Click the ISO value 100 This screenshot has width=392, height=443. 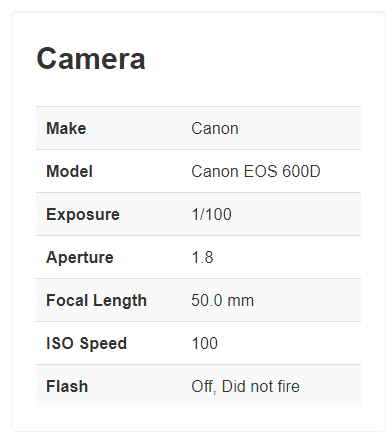pos(204,343)
